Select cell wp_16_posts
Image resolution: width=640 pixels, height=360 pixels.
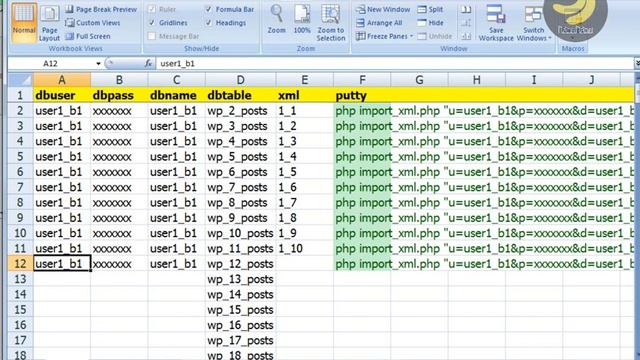(x=240, y=325)
